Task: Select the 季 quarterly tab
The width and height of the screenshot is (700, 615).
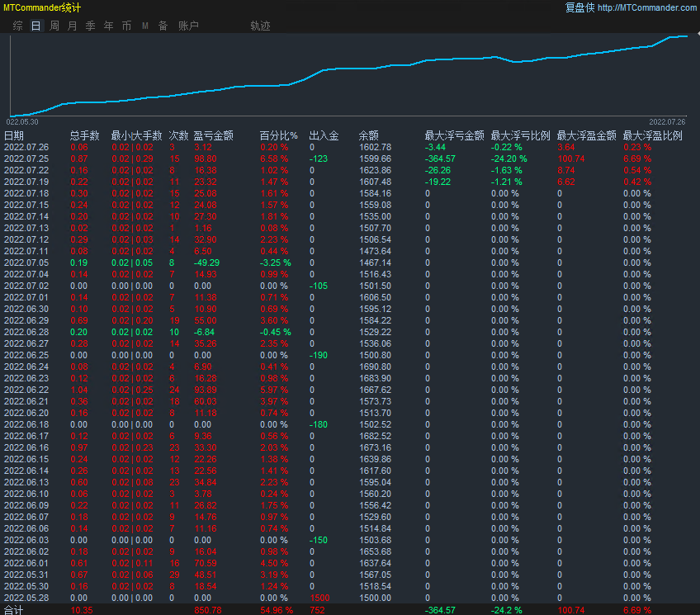Action: [91, 26]
